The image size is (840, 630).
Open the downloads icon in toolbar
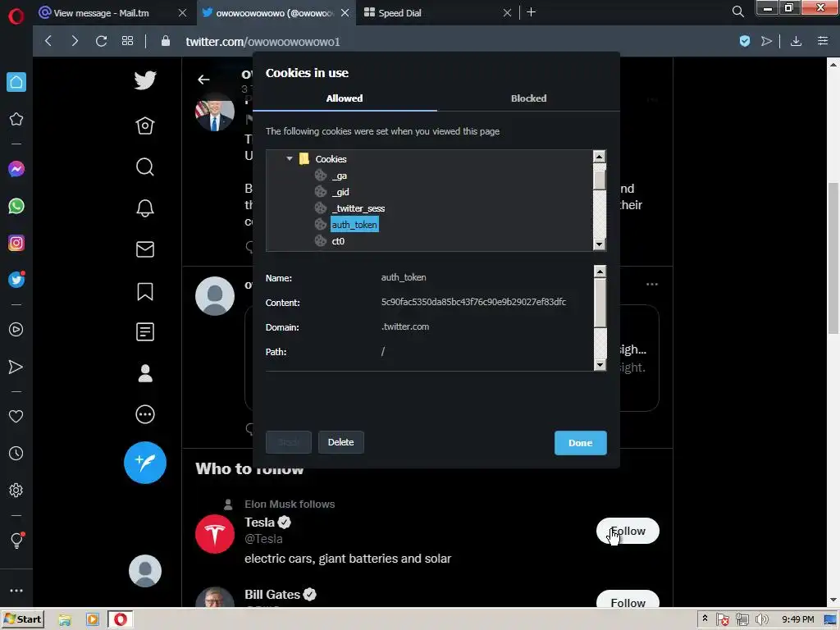pyautogui.click(x=796, y=41)
